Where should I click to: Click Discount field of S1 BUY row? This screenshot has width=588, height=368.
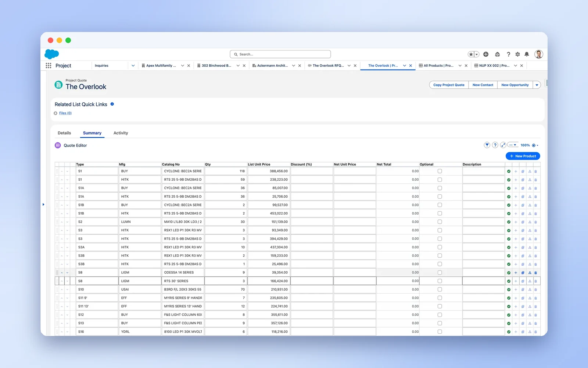tap(312, 171)
